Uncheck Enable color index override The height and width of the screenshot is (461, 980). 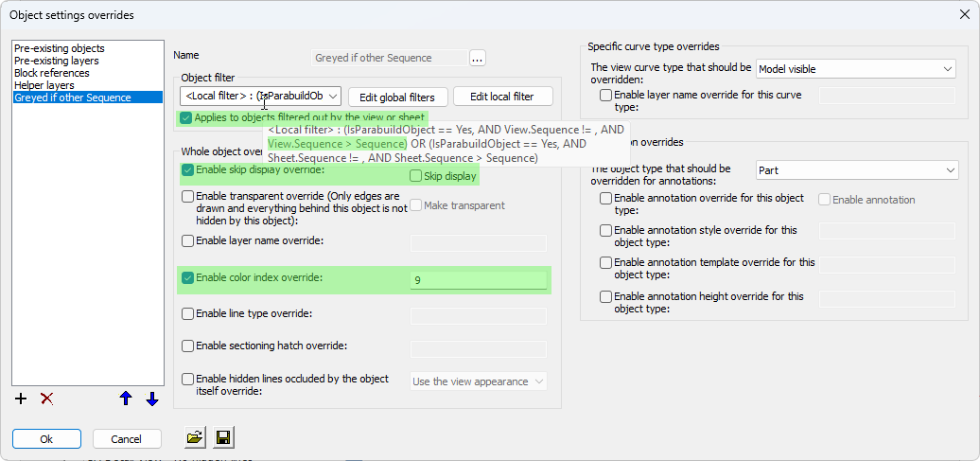(x=188, y=278)
